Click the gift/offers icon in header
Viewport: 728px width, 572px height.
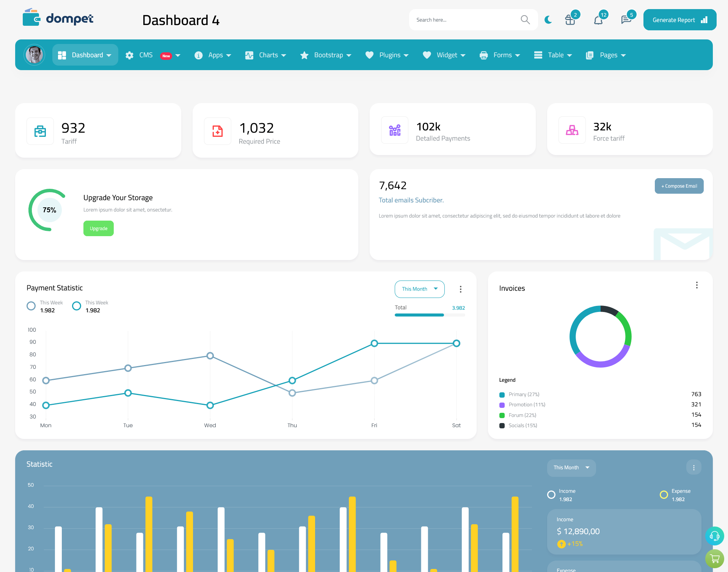click(x=570, y=19)
